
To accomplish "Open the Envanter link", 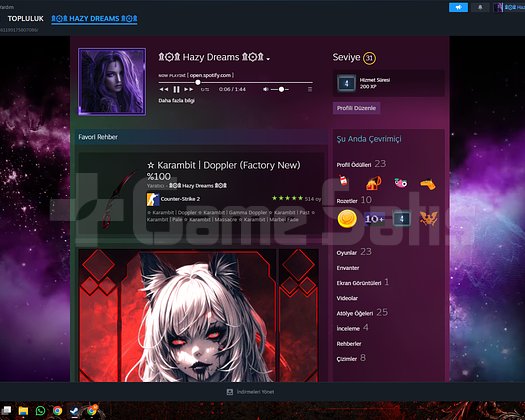I will pos(348,268).
